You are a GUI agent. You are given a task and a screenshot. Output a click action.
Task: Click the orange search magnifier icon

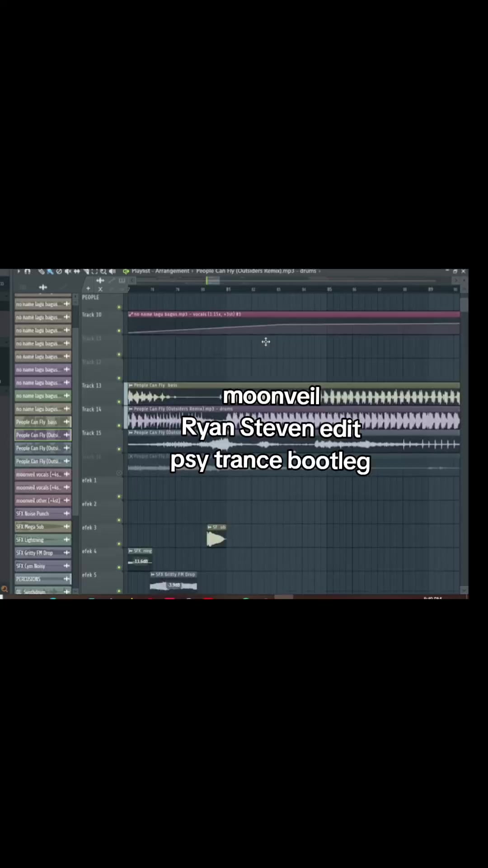pyautogui.click(x=5, y=589)
